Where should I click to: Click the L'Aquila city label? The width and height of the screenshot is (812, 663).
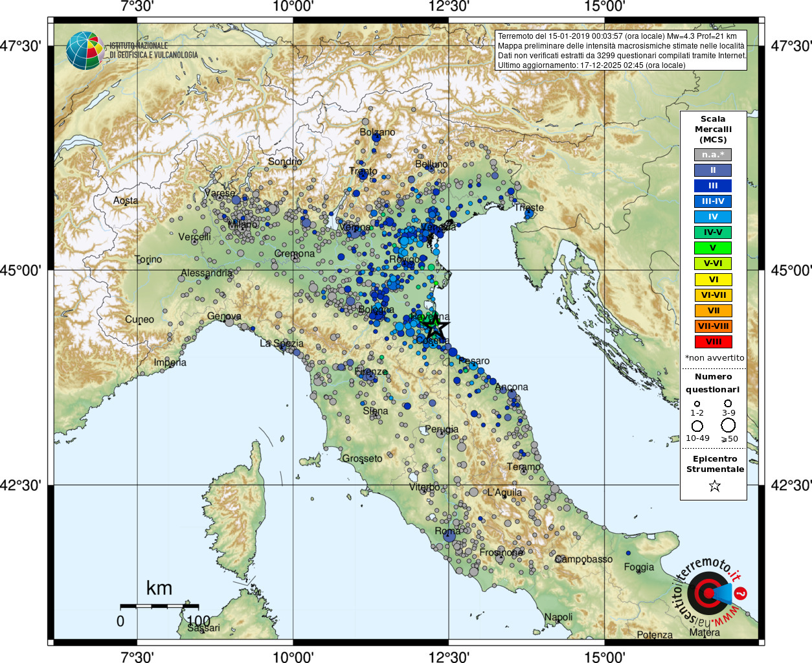[x=504, y=492]
